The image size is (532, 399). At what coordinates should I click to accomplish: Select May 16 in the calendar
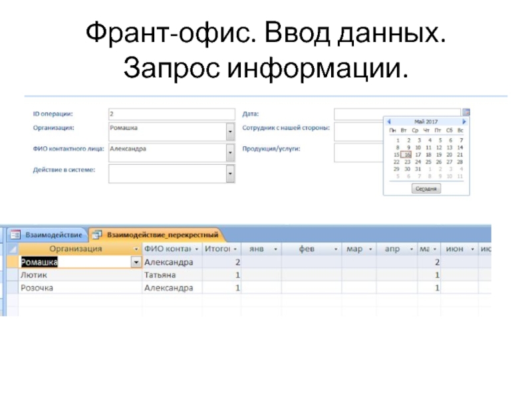tap(406, 154)
